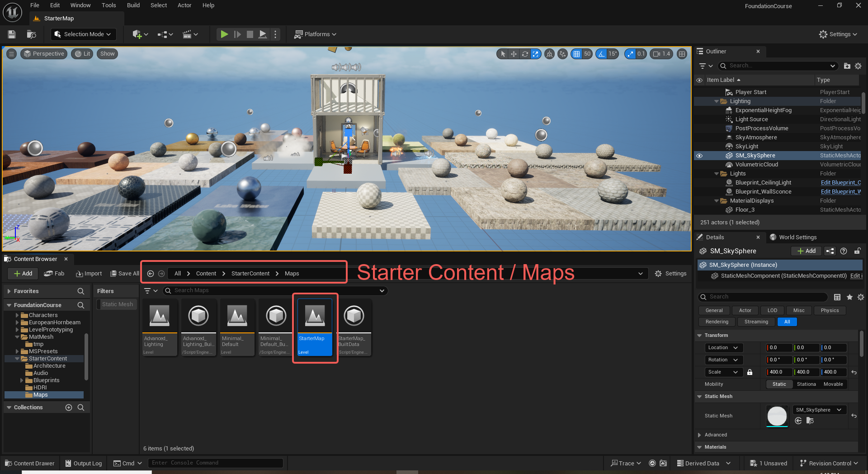The width and height of the screenshot is (868, 474).
Task: Open the Outliner settings gear
Action: [858, 66]
